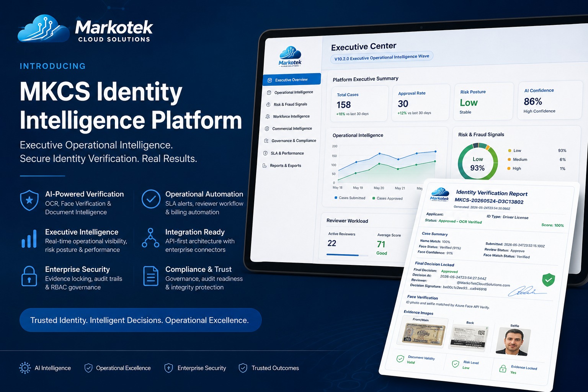Click the Trusted Outcomes shield icon in footer
The height and width of the screenshot is (392, 588).
(x=243, y=368)
